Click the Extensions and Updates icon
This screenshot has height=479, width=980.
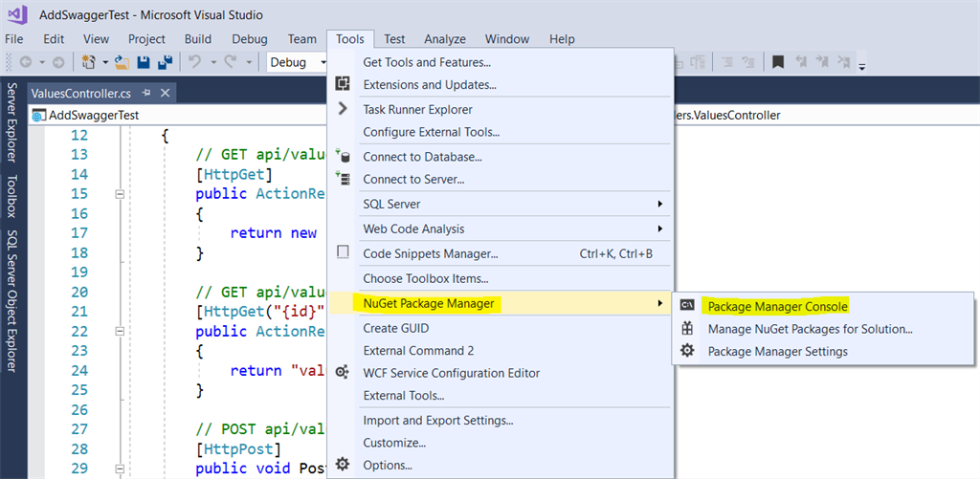pyautogui.click(x=343, y=85)
